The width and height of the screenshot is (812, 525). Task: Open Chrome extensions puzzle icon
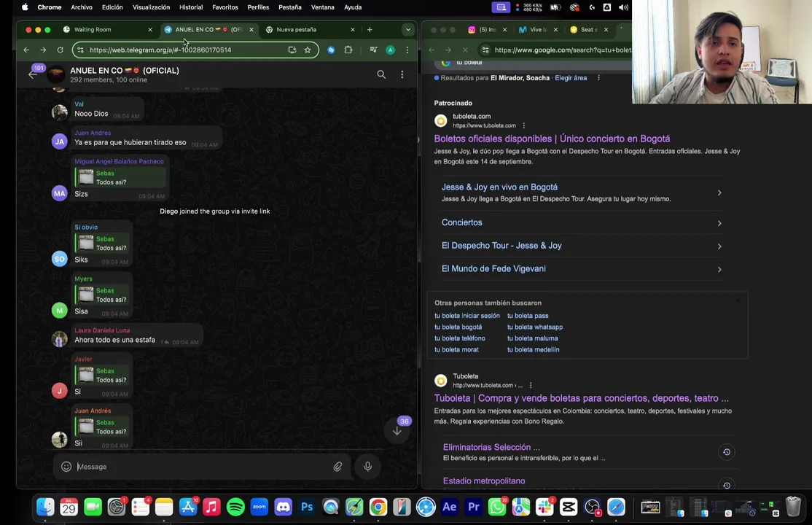[348, 50]
